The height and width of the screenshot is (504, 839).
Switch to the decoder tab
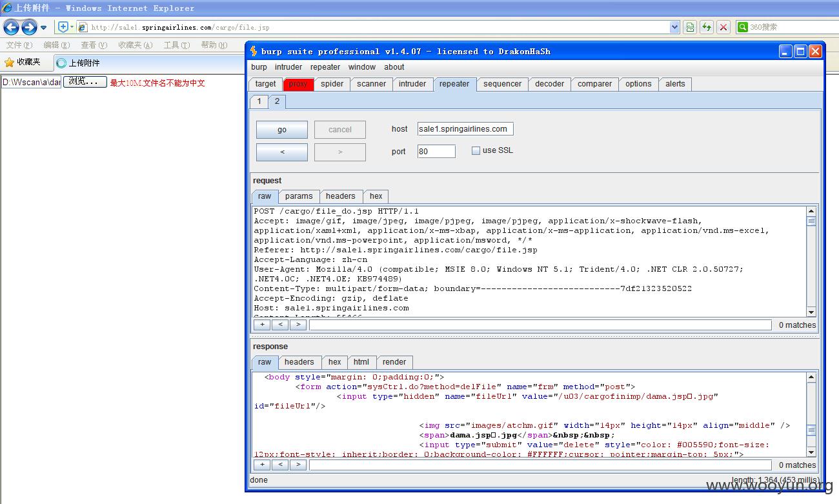[549, 84]
